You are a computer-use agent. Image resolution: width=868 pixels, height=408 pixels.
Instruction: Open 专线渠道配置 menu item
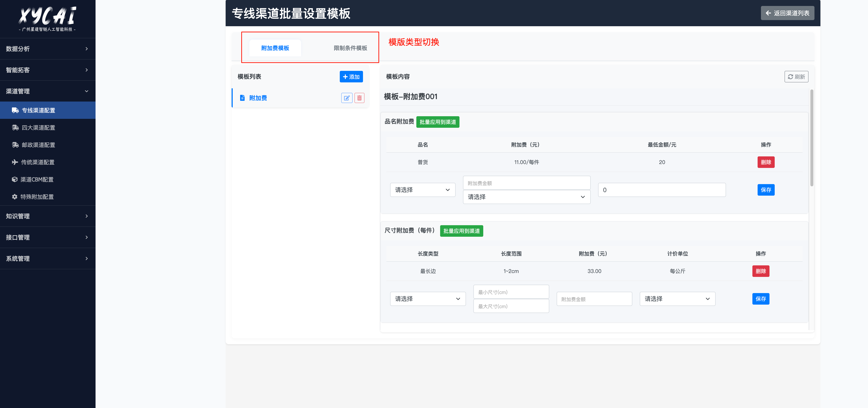(48, 110)
